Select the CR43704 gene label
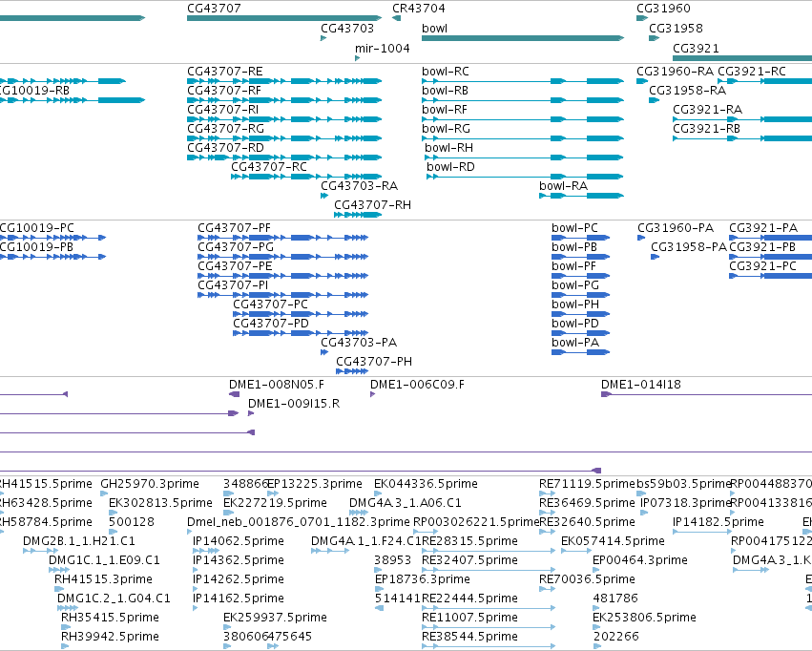 pos(419,9)
